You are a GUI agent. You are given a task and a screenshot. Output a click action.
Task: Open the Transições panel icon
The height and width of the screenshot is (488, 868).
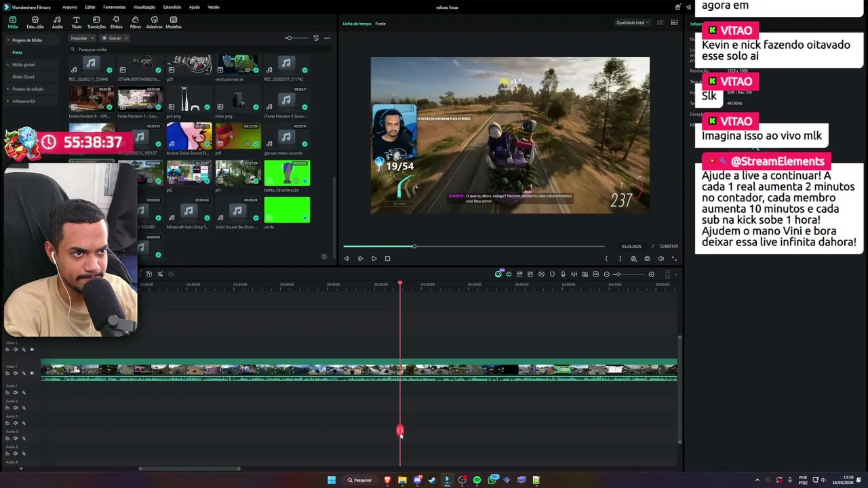click(x=96, y=22)
